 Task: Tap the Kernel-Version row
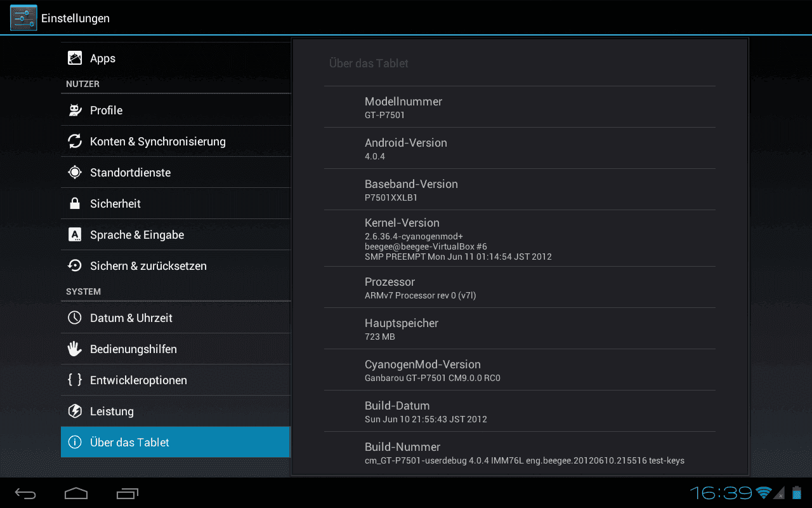coord(520,239)
